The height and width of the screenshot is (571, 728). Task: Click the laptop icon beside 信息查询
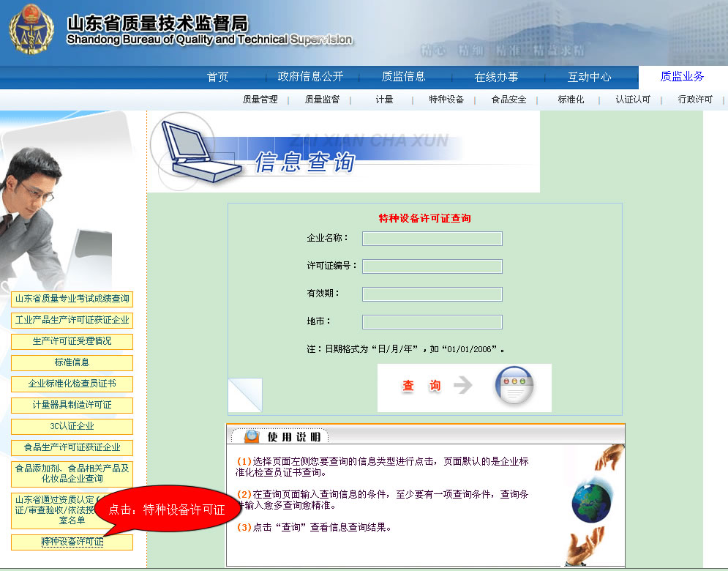(199, 152)
